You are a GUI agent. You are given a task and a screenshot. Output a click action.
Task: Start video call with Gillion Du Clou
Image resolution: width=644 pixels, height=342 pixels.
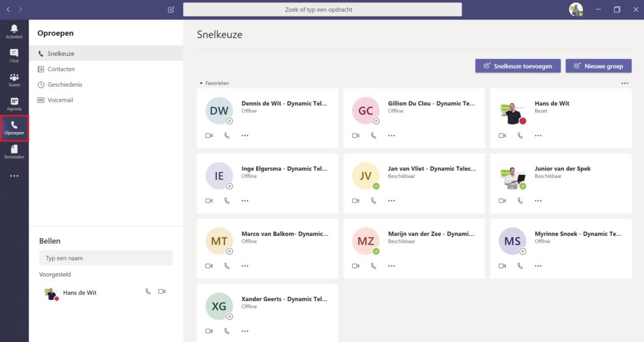click(356, 136)
